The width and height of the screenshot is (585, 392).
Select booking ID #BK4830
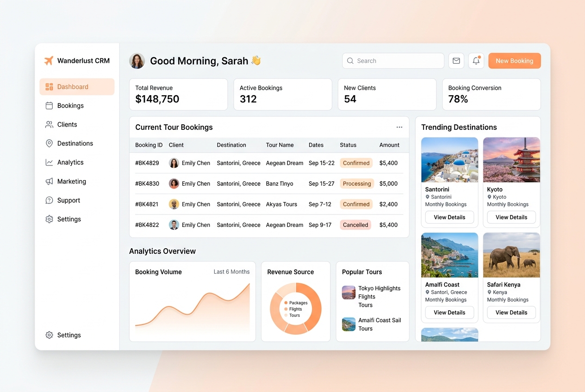[x=147, y=184]
